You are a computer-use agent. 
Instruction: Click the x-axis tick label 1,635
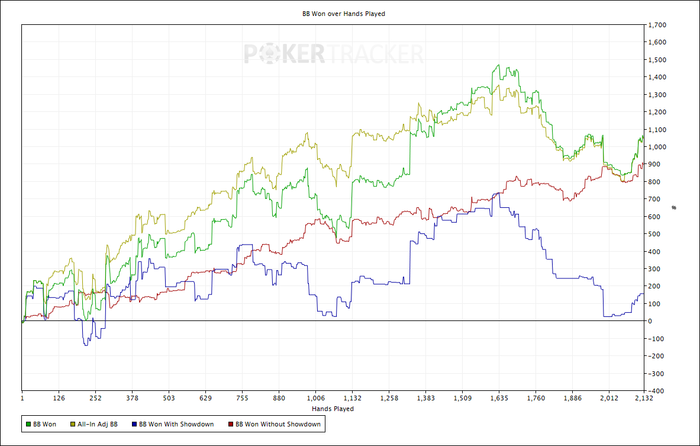[x=499, y=398]
